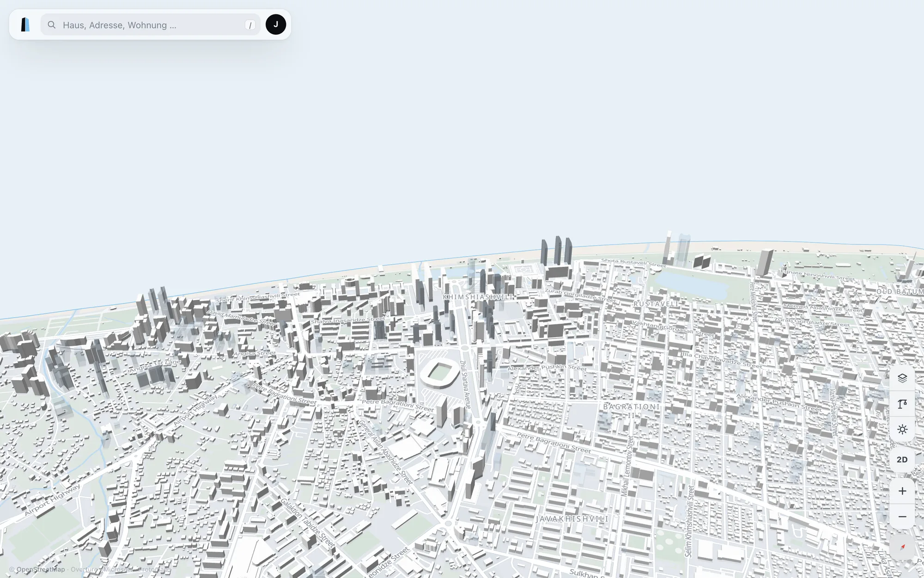Click the Sherif Khimshiashvili Street label
This screenshot has width=924, height=578.
258,297
